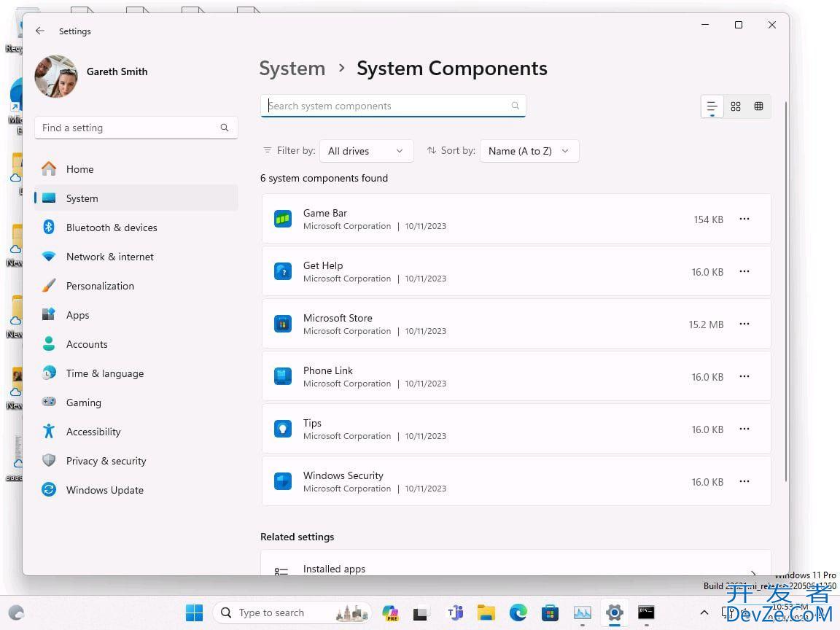Click the 15.2 MB size value
This screenshot has width=840, height=630.
706,324
